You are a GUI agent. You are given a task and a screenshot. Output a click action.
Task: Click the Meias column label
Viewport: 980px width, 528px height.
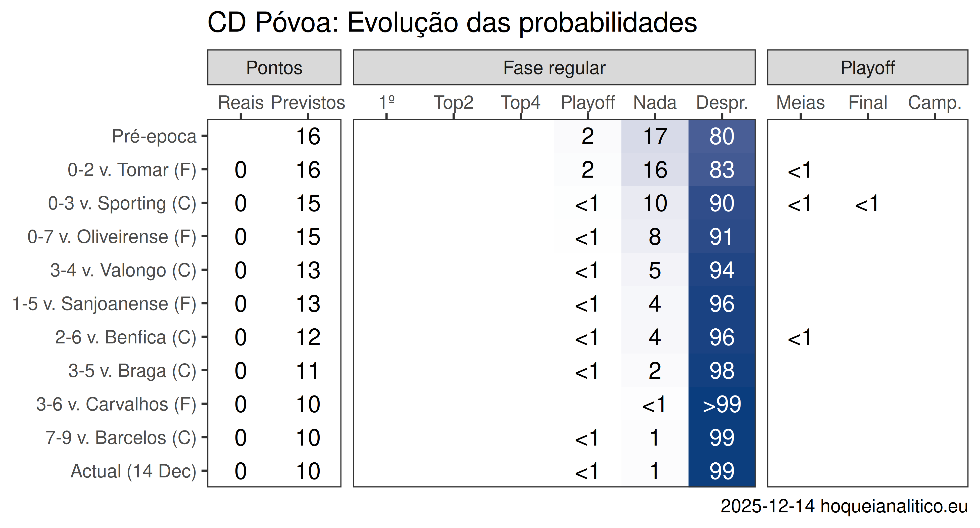[x=800, y=102]
